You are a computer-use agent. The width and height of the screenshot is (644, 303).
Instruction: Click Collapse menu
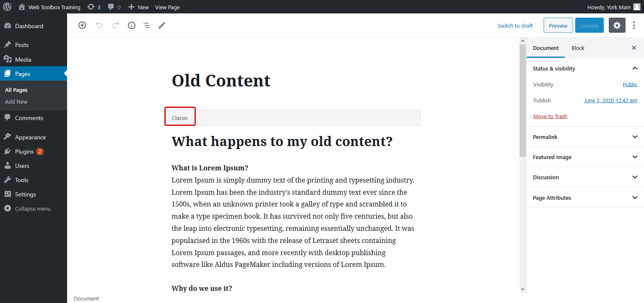point(34,209)
